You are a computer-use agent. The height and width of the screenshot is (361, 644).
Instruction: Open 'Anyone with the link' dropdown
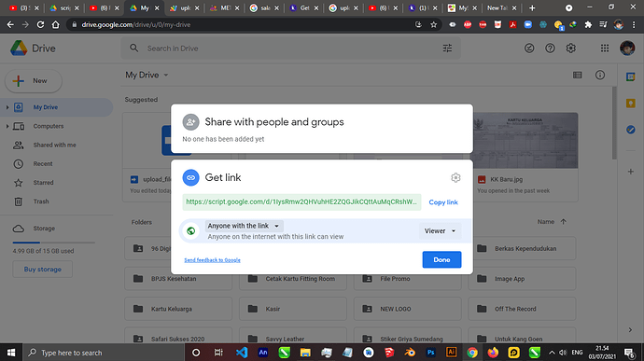pos(244,226)
